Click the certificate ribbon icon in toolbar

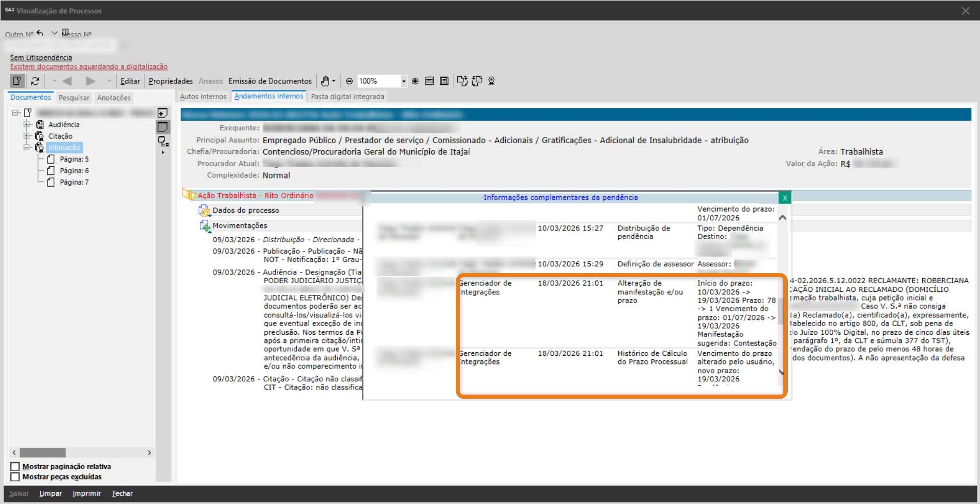492,81
